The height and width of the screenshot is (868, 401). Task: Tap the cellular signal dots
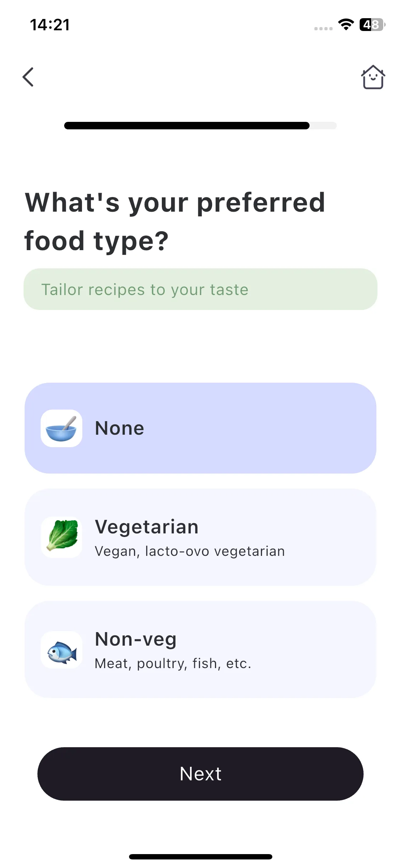(x=323, y=29)
